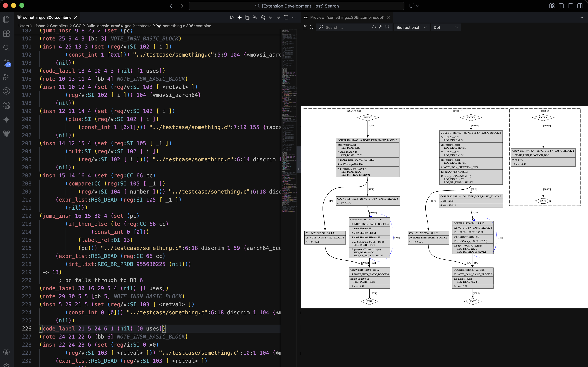588x367 pixels.
Task: Open the Dot layout engine dropdown
Action: [446, 27]
